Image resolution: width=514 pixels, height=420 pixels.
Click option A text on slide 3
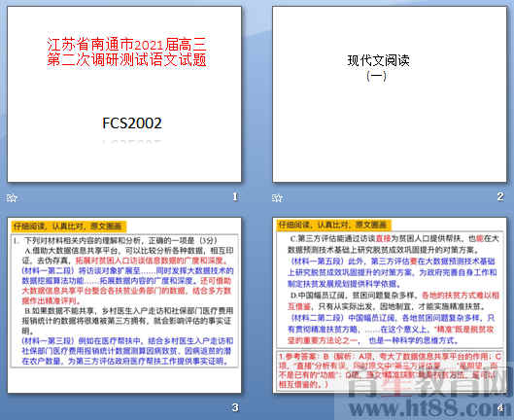[x=128, y=256]
